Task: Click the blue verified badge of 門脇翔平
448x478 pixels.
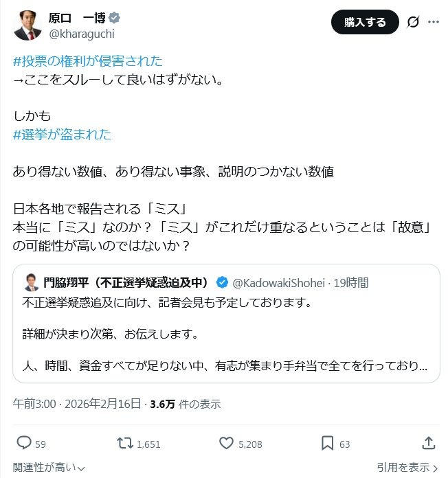Action: coord(222,282)
